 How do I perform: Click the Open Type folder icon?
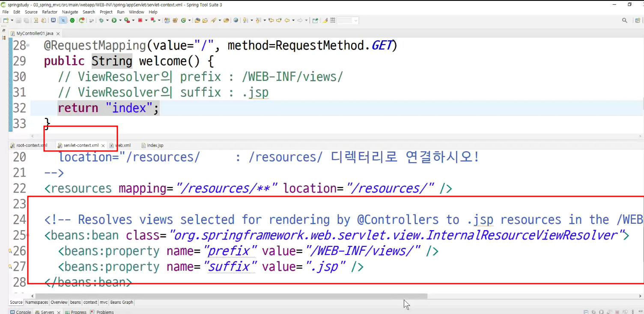click(x=197, y=20)
